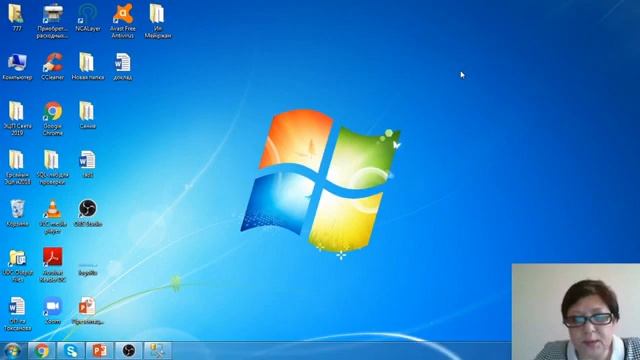Select the Word document left of Zoom

[x=17, y=314]
